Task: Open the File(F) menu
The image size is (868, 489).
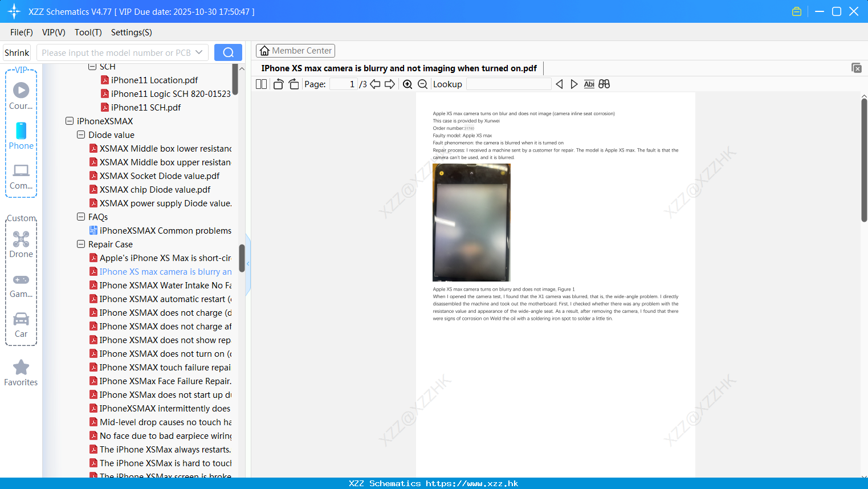Action: 22,32
